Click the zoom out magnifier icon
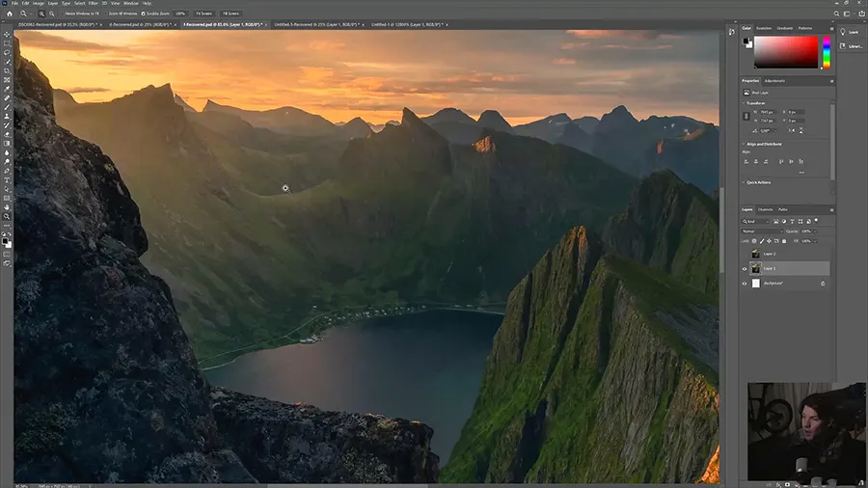 pos(50,14)
